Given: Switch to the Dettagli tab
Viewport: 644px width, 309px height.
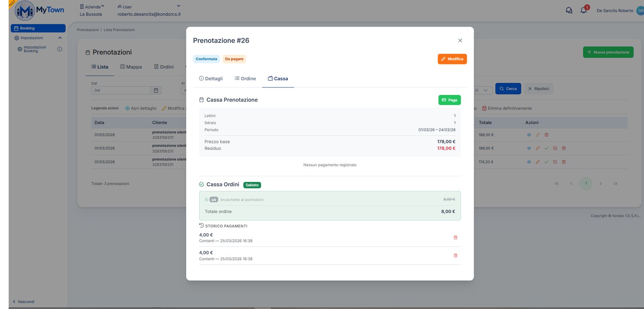Looking at the screenshot, I should (x=211, y=79).
